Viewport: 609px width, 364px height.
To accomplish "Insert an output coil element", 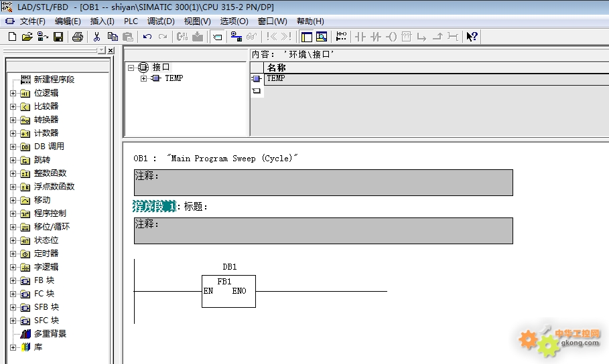I will coord(391,37).
